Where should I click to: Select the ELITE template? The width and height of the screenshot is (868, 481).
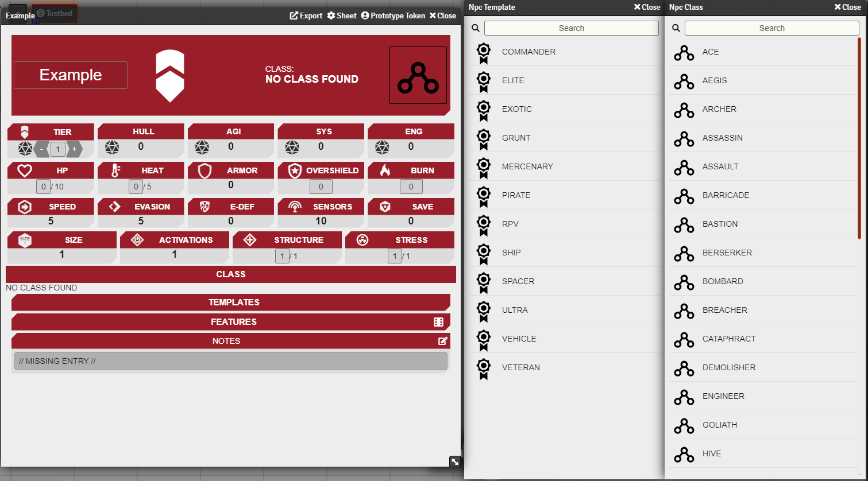(x=563, y=80)
